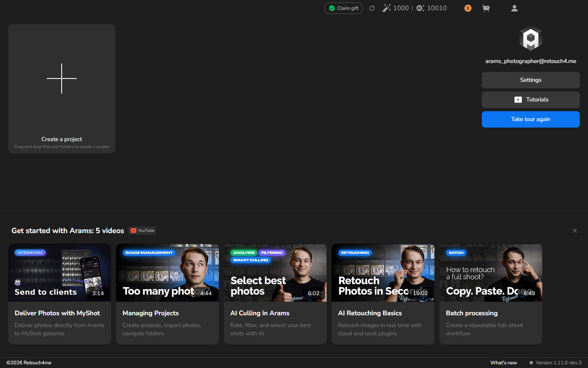Click the refresh balance icon
588x368 pixels.
coord(372,8)
